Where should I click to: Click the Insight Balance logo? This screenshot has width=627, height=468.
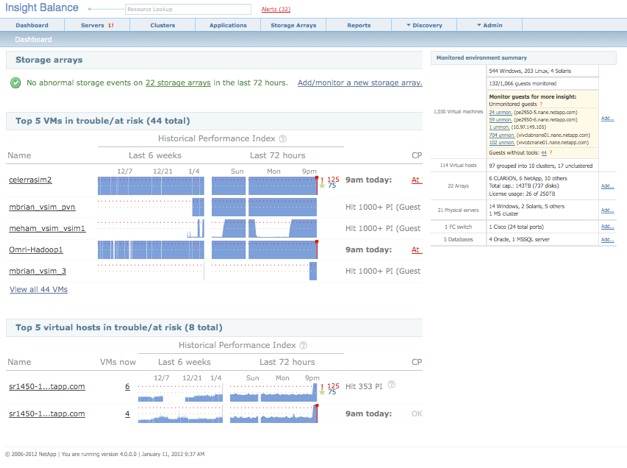point(42,8)
